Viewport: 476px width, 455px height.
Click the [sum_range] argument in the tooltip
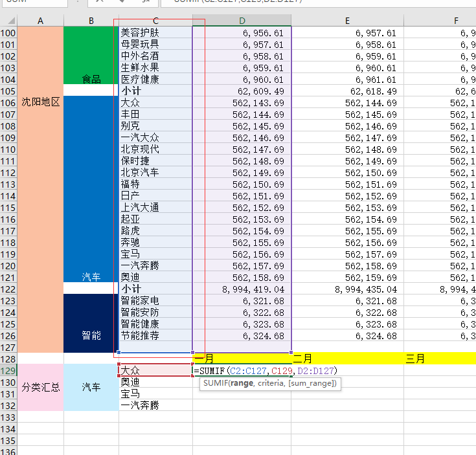(x=311, y=383)
